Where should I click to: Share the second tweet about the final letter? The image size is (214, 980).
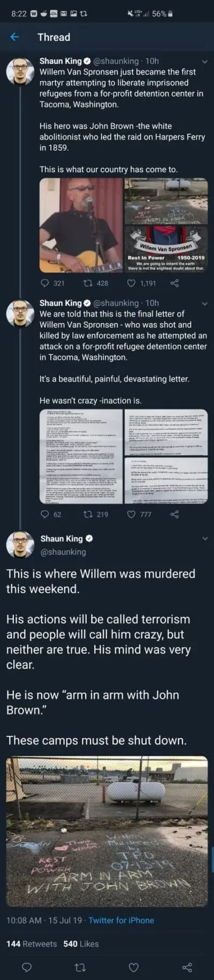pos(174,514)
